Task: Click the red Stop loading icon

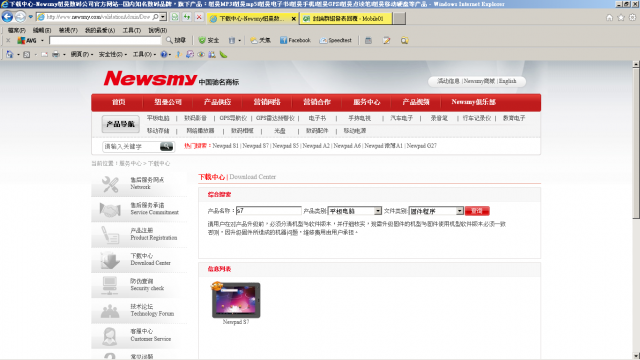Action: point(199,17)
